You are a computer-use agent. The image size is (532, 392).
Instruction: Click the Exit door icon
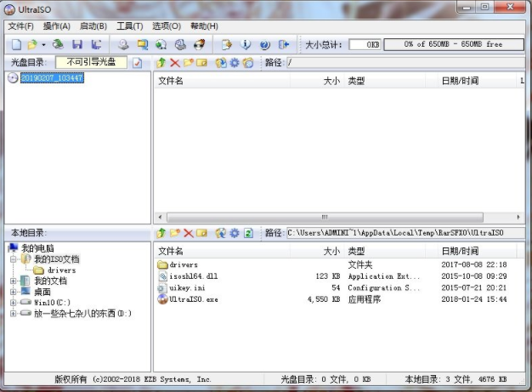tap(284, 44)
